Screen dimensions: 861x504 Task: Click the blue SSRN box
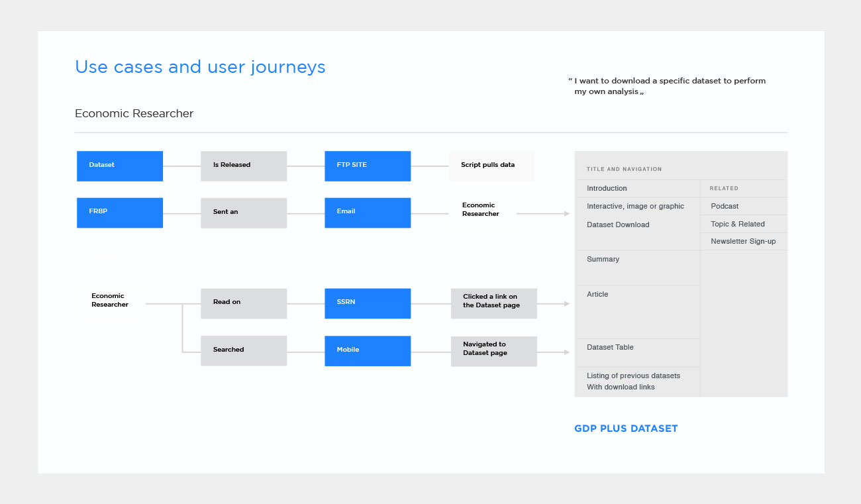(368, 303)
